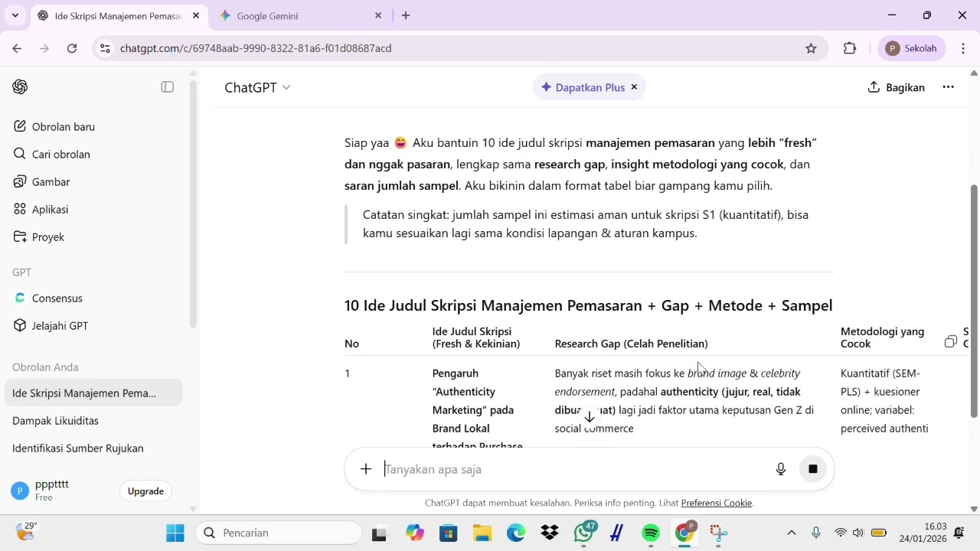Open Spotify from the taskbar

[x=651, y=533]
